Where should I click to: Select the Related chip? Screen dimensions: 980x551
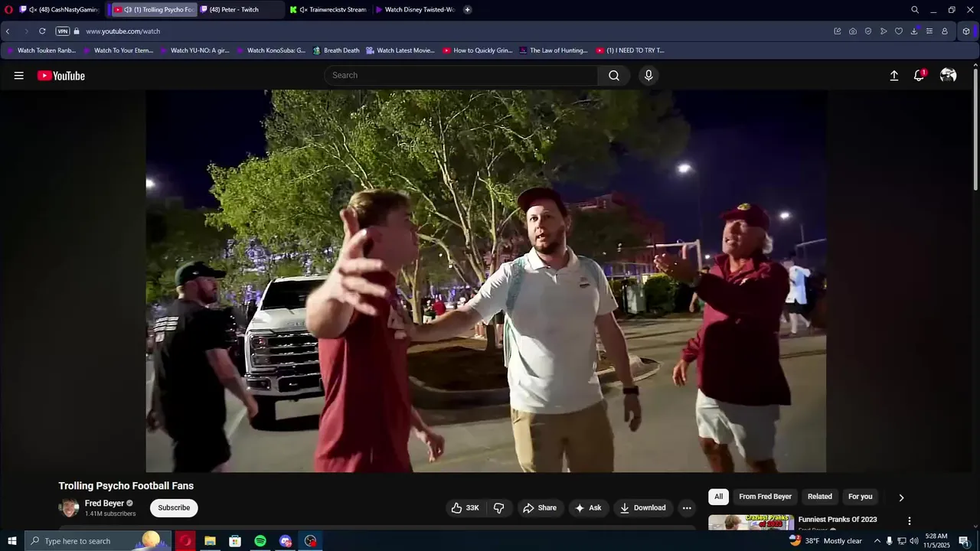819,497
